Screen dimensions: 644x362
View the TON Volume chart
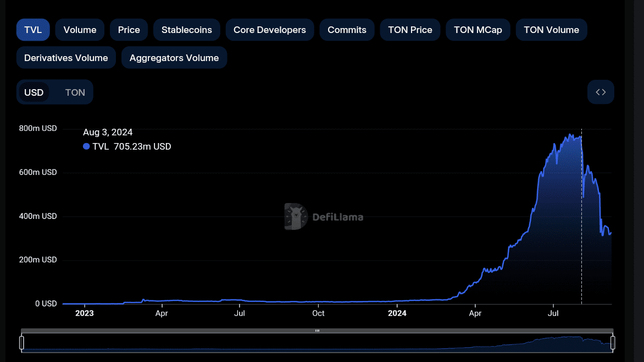[x=551, y=30]
